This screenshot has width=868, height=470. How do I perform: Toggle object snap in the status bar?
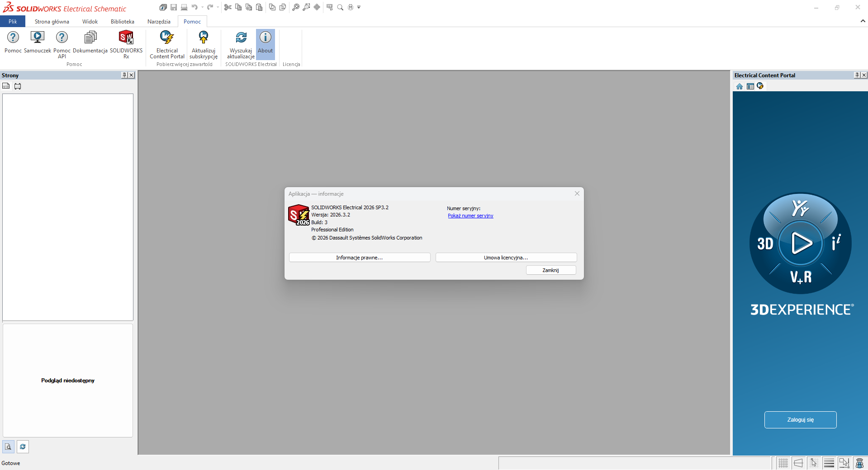[x=844, y=463]
